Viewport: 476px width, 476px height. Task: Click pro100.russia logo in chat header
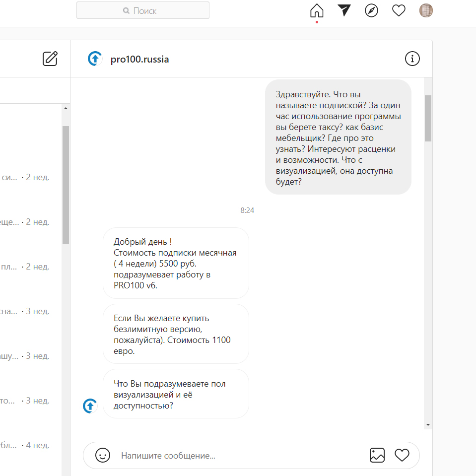click(94, 59)
